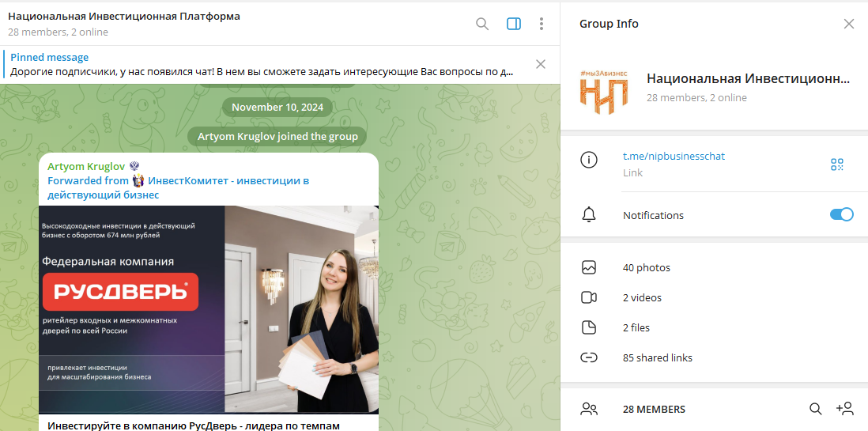Open forwarded source ИнвестКомитет channel
Screen dimensions: 868x431
pyautogui.click(x=178, y=187)
